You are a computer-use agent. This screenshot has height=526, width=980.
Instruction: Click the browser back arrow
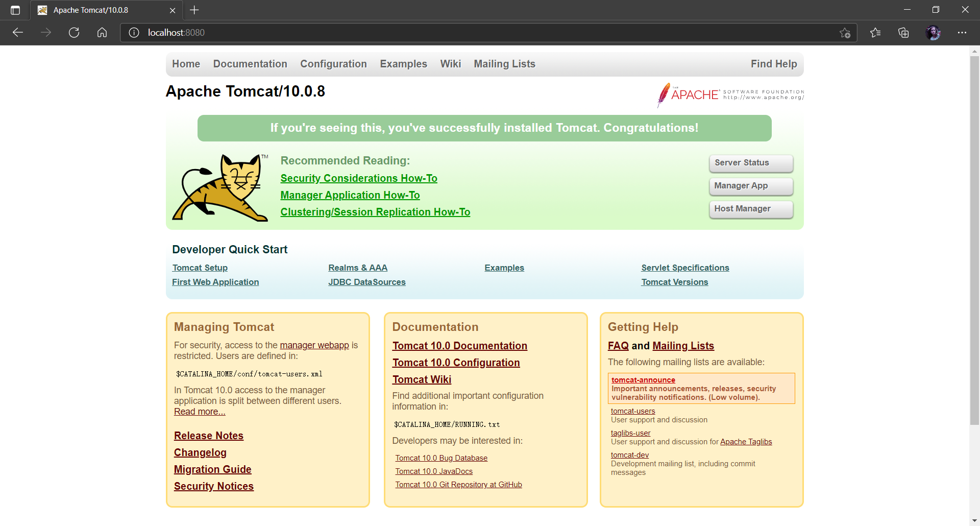click(18, 33)
